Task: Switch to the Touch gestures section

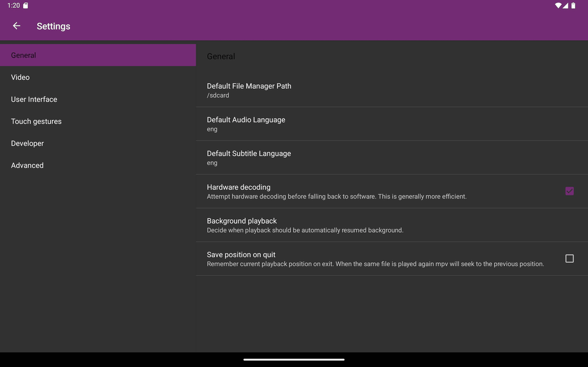Action: (98, 121)
